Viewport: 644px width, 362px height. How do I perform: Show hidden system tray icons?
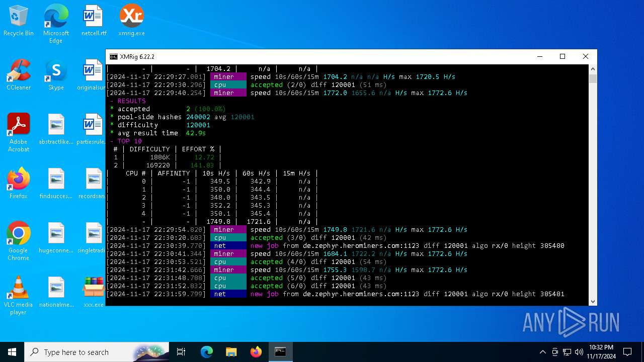pos(542,352)
